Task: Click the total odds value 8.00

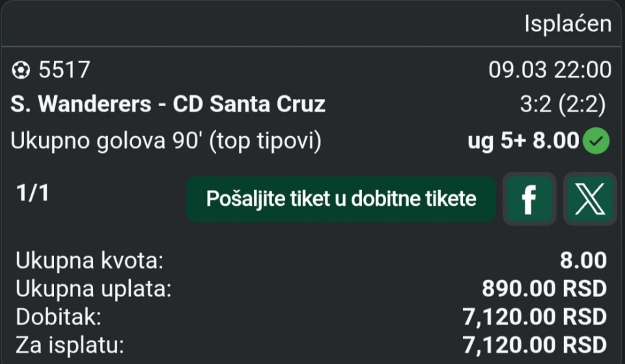Action: point(583,262)
